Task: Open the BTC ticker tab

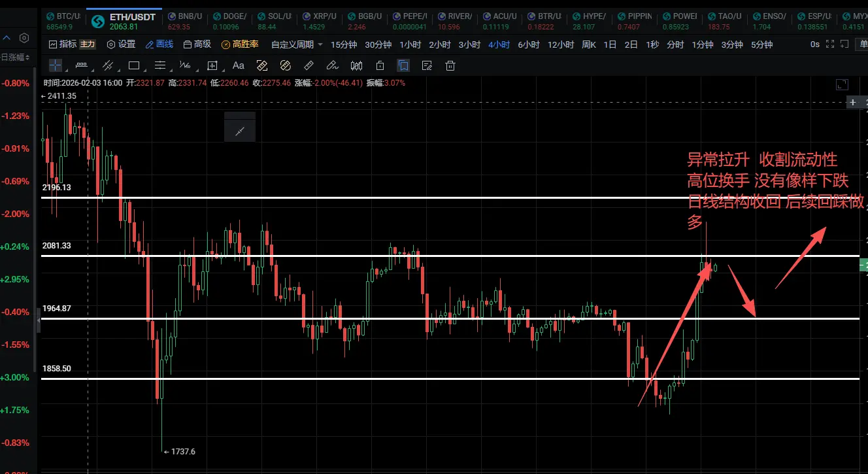Action: [63, 21]
